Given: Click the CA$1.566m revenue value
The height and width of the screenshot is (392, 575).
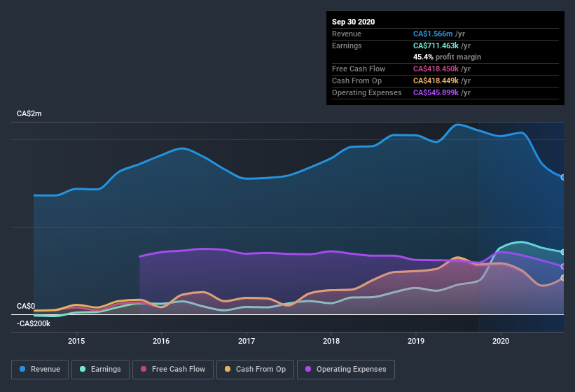Looking at the screenshot, I should [x=433, y=34].
